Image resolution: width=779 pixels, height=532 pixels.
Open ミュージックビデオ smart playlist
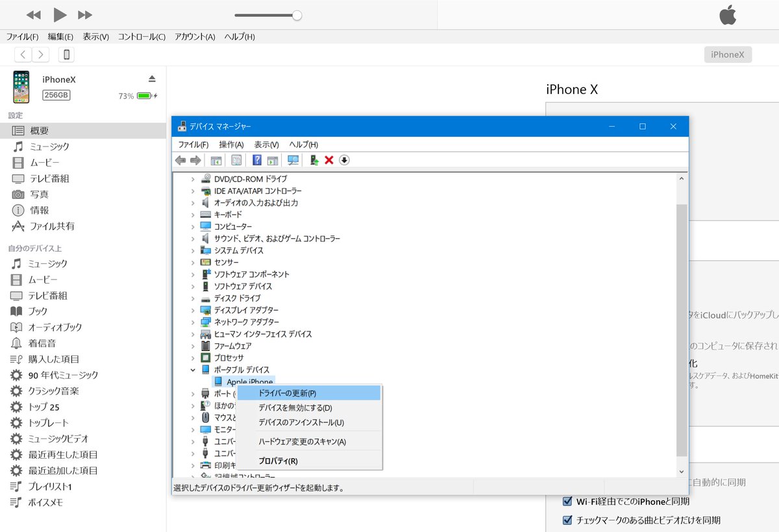pos(83,439)
